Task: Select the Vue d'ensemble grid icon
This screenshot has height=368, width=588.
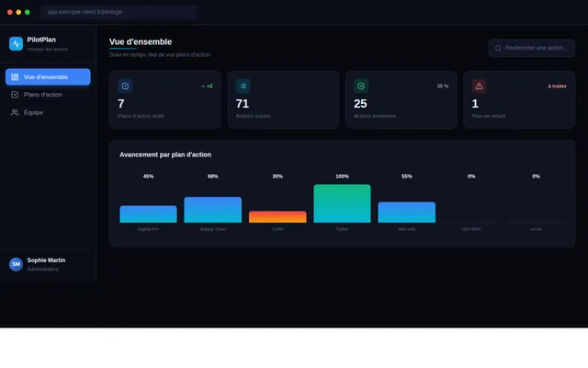Action: pyautogui.click(x=15, y=77)
